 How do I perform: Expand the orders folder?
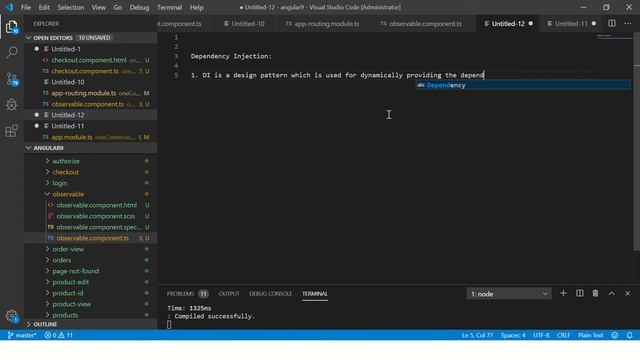(x=62, y=260)
